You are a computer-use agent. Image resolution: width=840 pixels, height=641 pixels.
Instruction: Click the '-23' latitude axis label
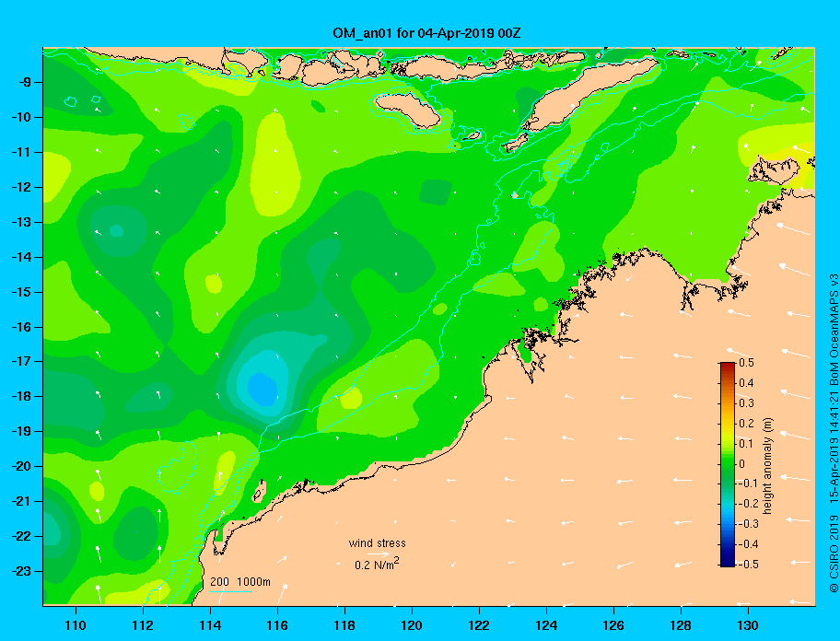click(20, 571)
